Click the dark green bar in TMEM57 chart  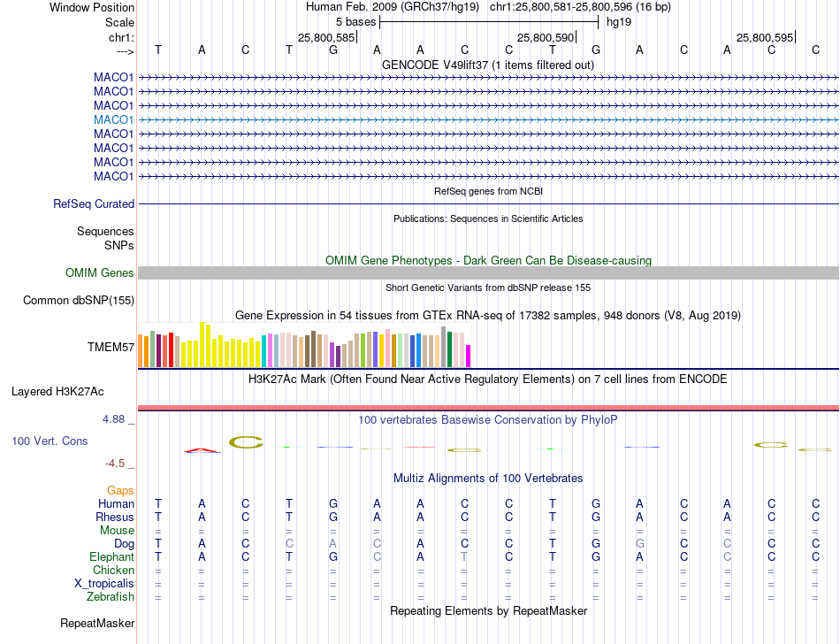[449, 349]
